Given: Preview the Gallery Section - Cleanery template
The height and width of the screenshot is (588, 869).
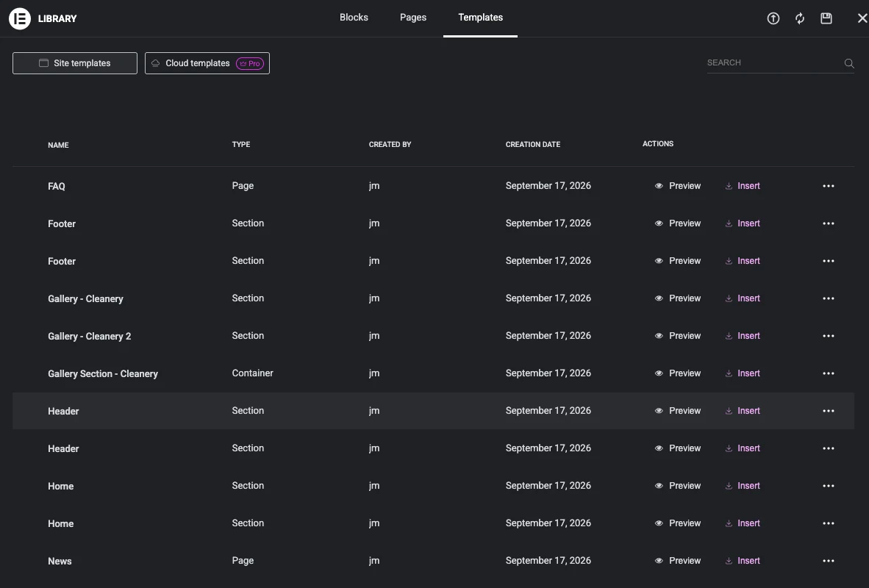Looking at the screenshot, I should pos(678,373).
